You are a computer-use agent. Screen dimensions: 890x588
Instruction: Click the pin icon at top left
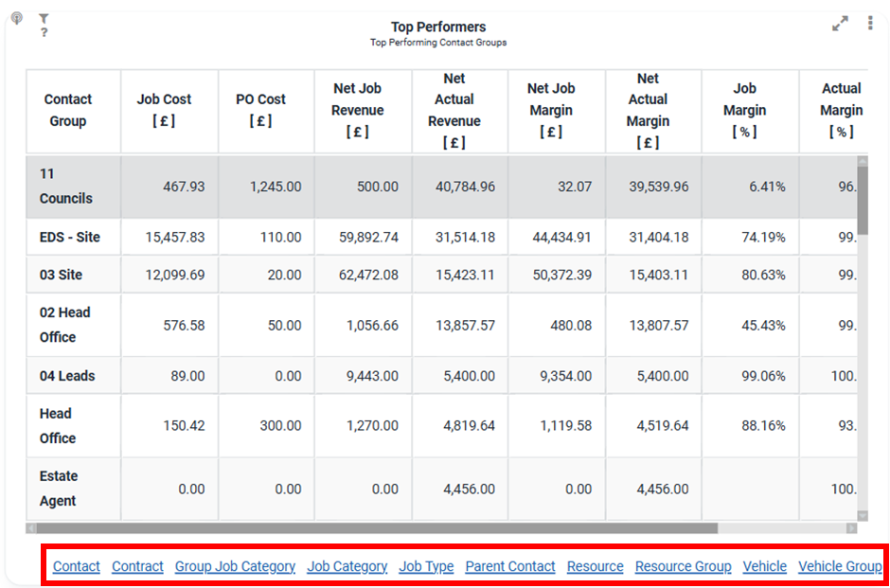coord(17,18)
